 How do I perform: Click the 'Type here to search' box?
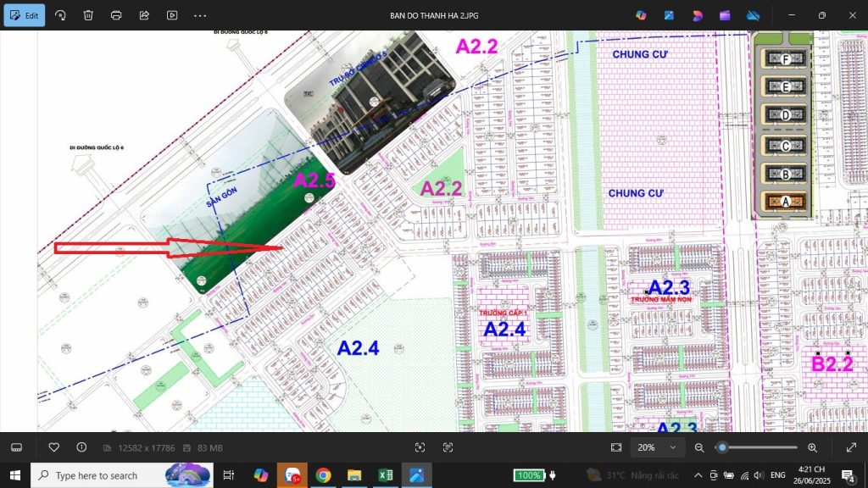click(x=122, y=475)
